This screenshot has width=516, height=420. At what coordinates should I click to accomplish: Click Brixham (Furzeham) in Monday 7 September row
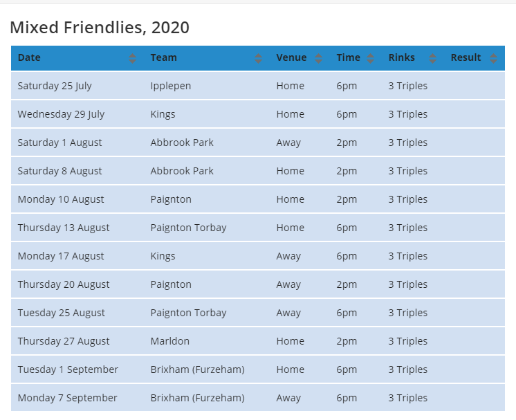197,399
